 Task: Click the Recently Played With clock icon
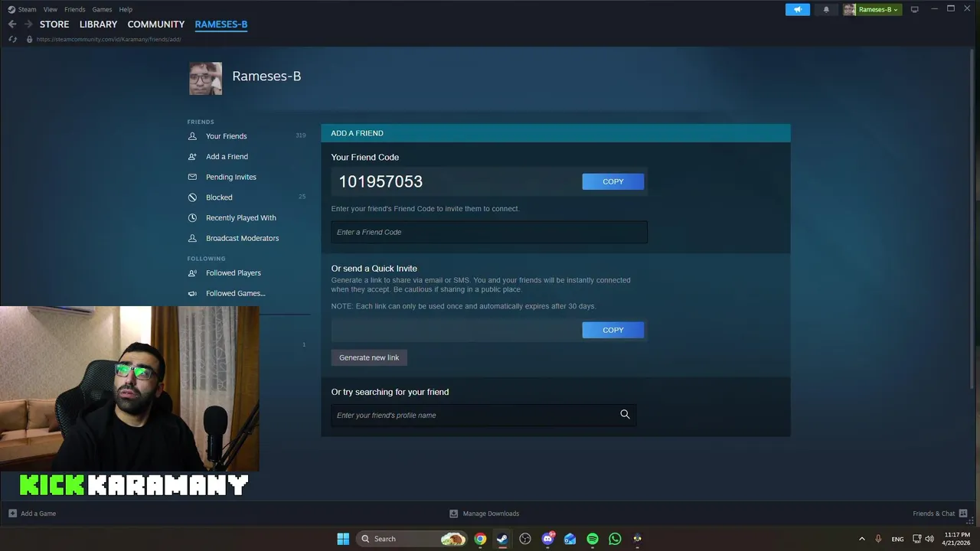[192, 217]
